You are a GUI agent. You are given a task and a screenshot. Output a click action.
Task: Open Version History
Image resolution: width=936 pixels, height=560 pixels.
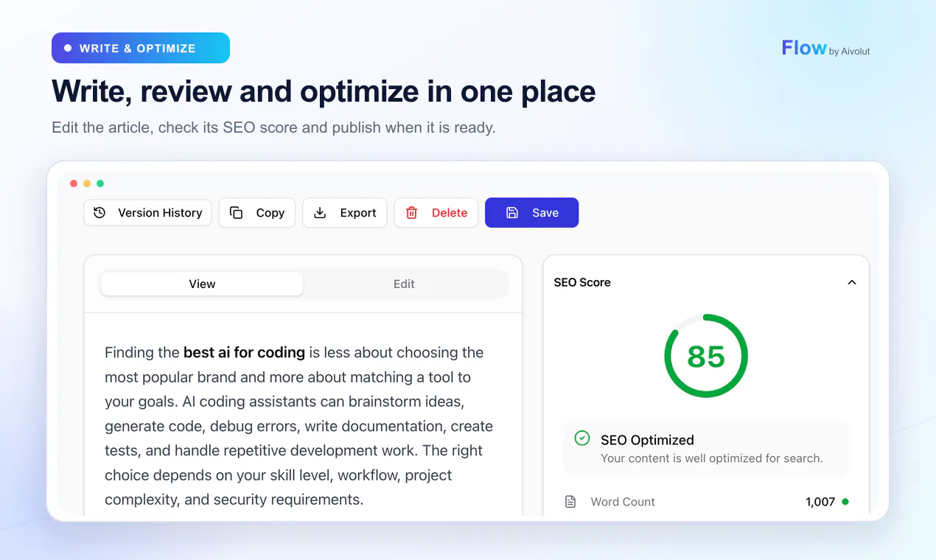[x=147, y=213]
